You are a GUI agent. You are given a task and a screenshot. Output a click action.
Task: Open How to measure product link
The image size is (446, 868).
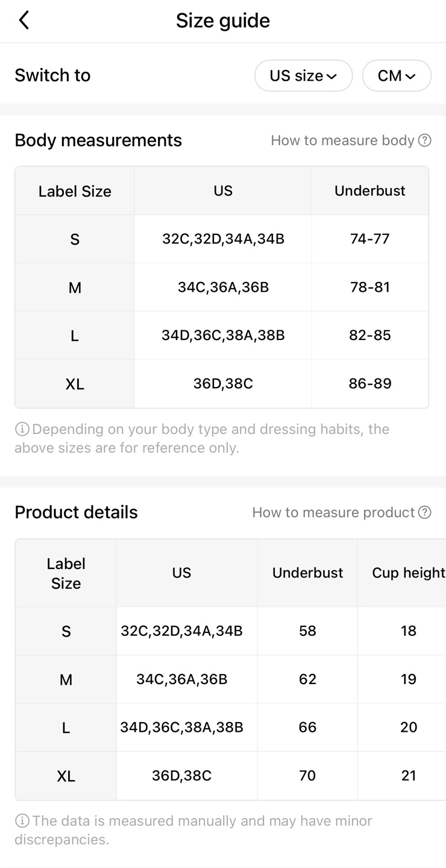click(x=333, y=512)
